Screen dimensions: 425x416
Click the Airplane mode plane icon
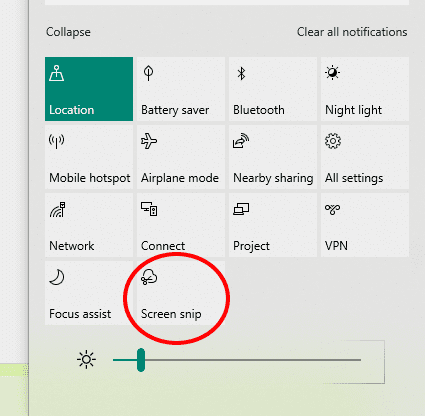(x=149, y=141)
